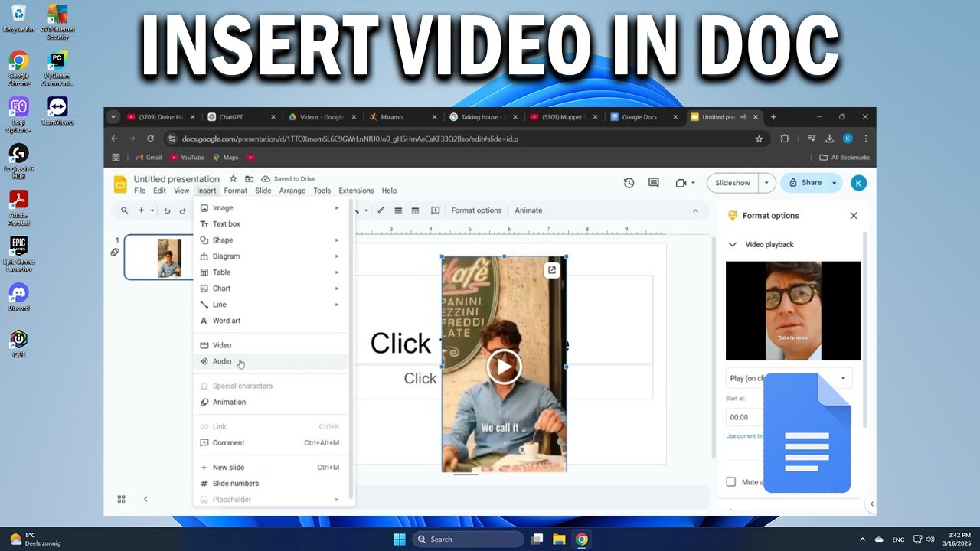Click the Chrome address bar URL

(x=351, y=139)
